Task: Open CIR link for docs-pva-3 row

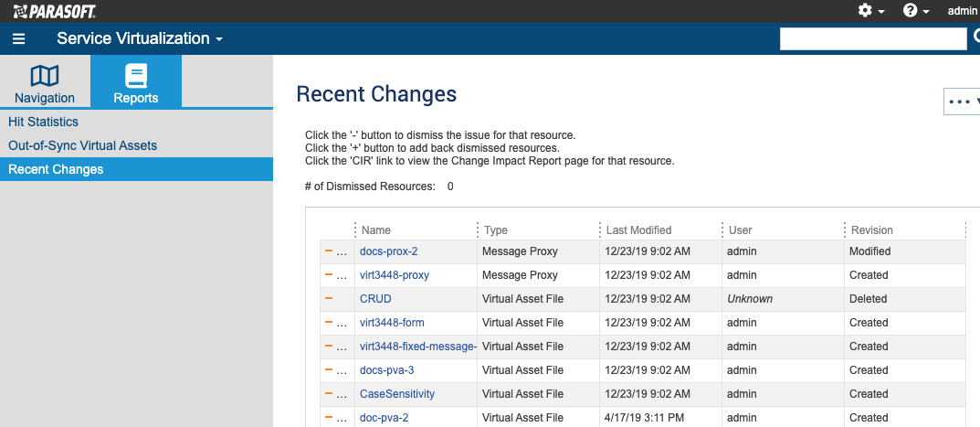Action: pos(342,371)
